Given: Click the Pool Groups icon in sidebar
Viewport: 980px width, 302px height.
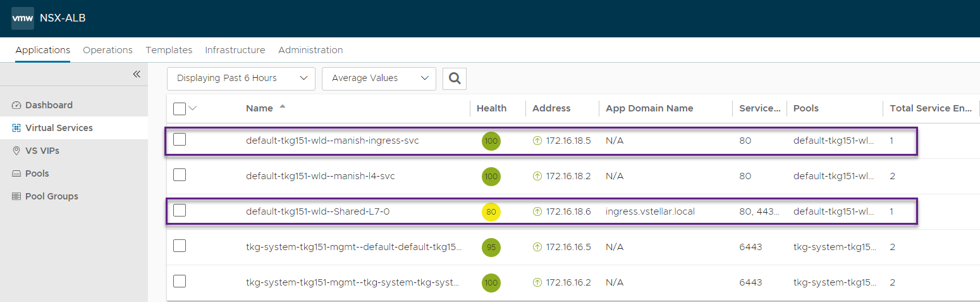Looking at the screenshot, I should 17,196.
